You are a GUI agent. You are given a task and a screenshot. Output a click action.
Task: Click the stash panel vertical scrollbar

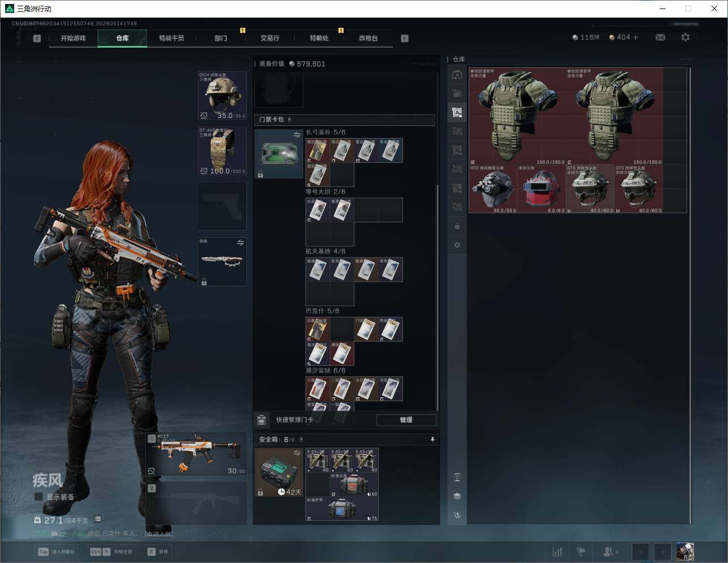[691, 295]
